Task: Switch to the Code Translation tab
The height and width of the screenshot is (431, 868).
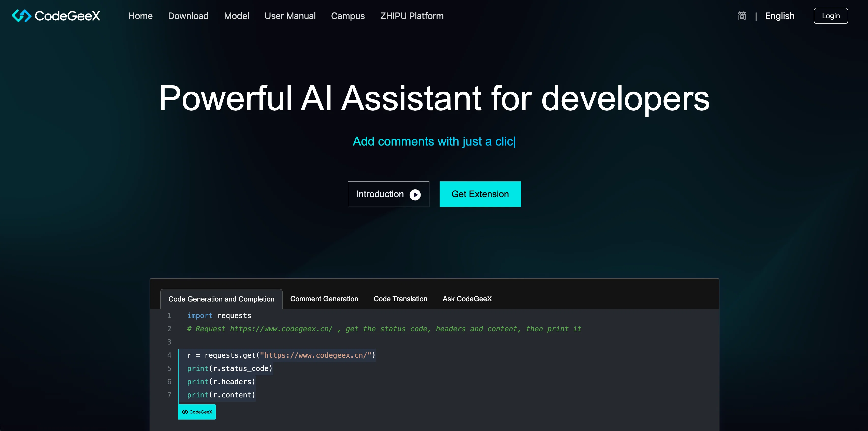Action: point(400,298)
